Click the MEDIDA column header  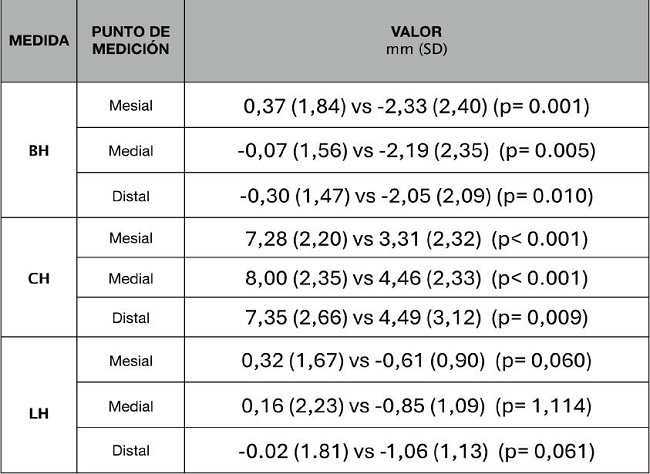pos(40,41)
